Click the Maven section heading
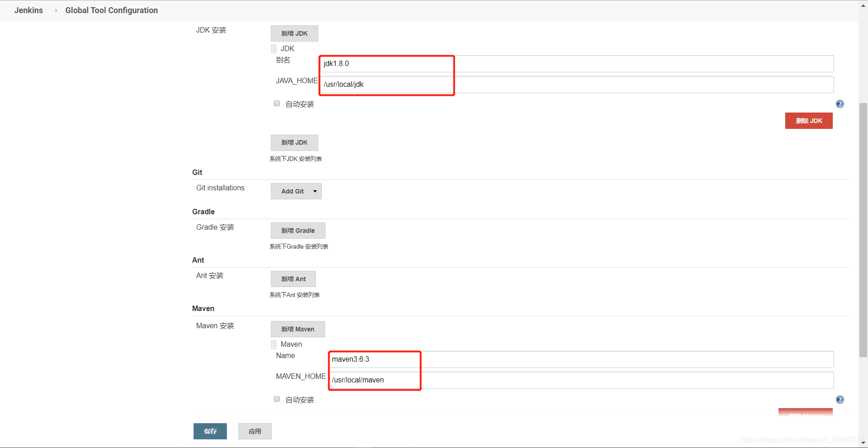 click(x=203, y=308)
